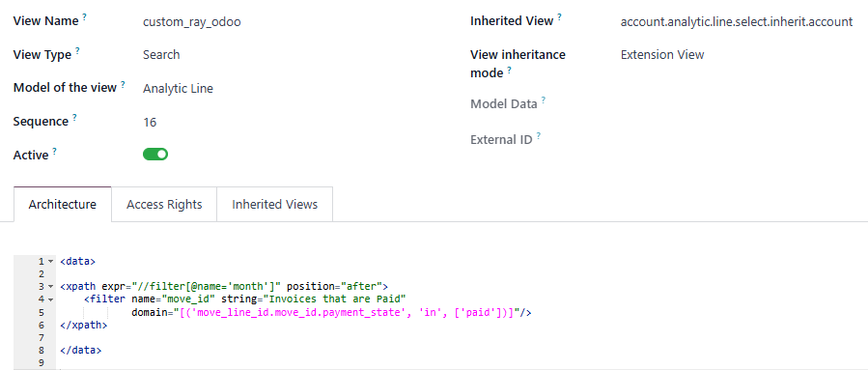868x370 pixels.
Task: Open inherited view account.analytic.line.select.inherit.account
Action: click(x=737, y=22)
